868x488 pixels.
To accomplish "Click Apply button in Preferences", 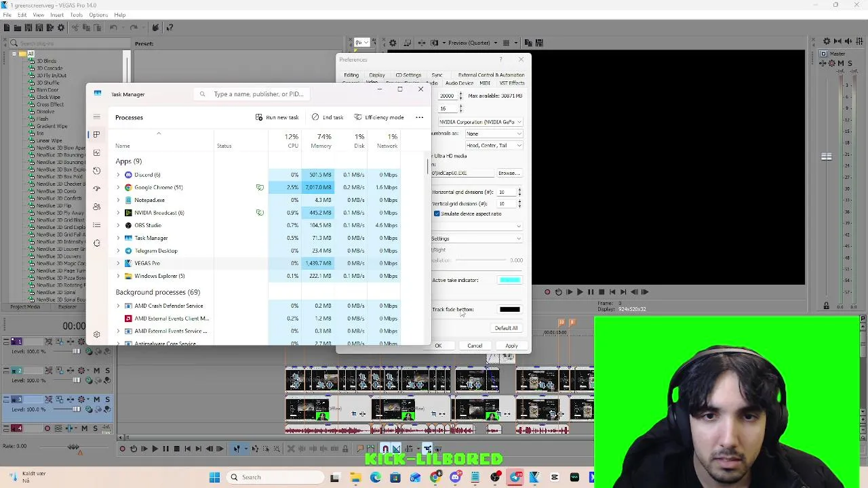I will (x=511, y=346).
